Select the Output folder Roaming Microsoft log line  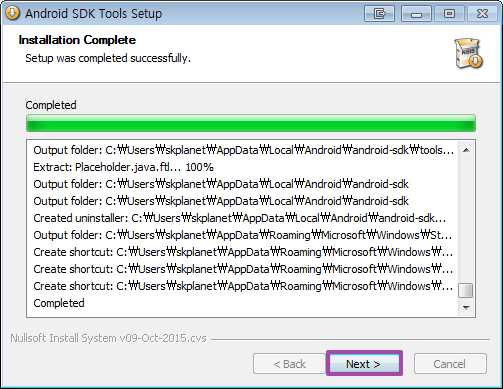point(243,235)
